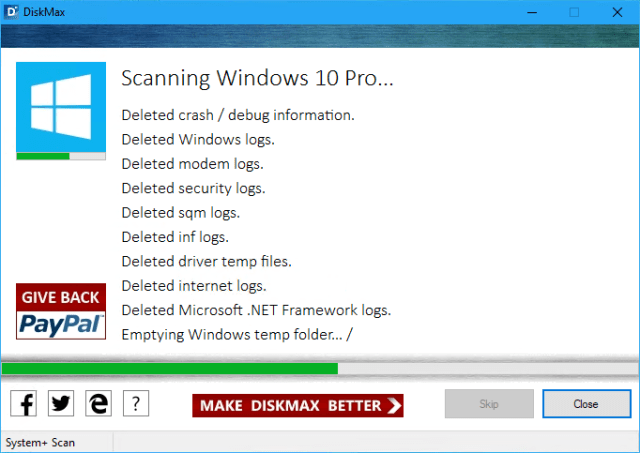
Task: Donate through the GIVE BACK PayPal banner
Action: tap(61, 311)
